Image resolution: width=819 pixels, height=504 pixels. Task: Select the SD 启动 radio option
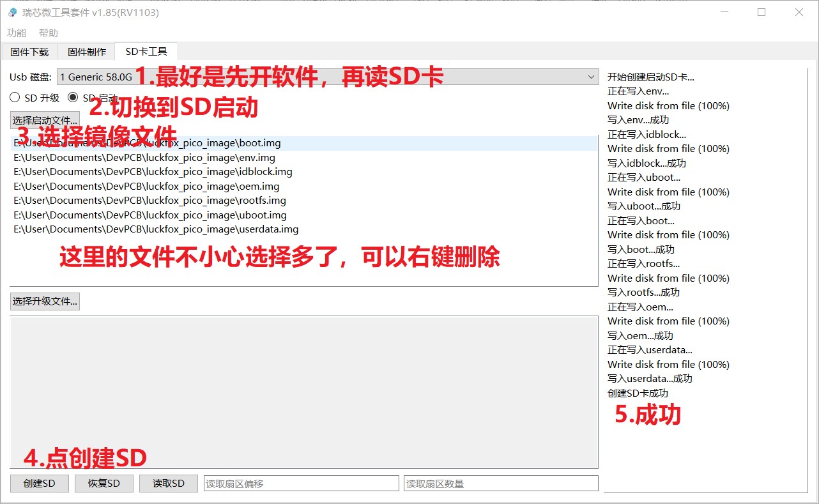93,98
